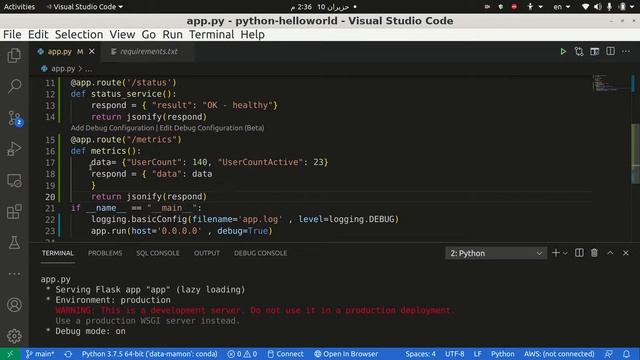Change indentation via Spaces: 4
This screenshot has width=640, height=360.
pyautogui.click(x=420, y=354)
